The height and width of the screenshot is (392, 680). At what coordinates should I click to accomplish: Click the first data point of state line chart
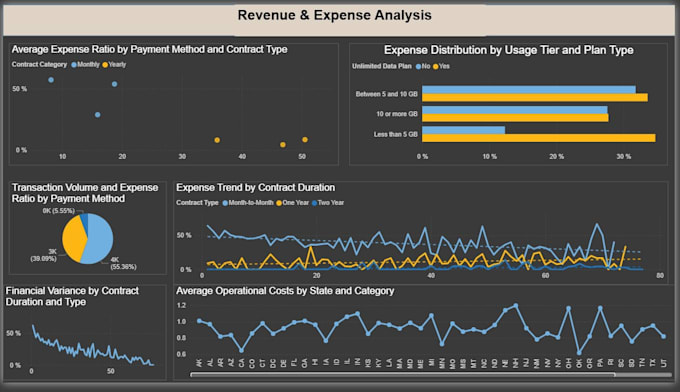(x=199, y=321)
